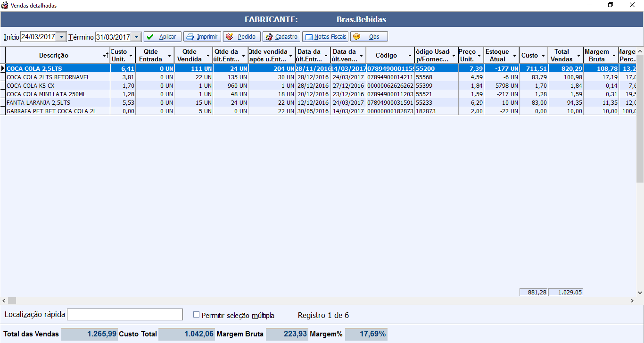Click the current row indicator arrow

pyautogui.click(x=3, y=68)
